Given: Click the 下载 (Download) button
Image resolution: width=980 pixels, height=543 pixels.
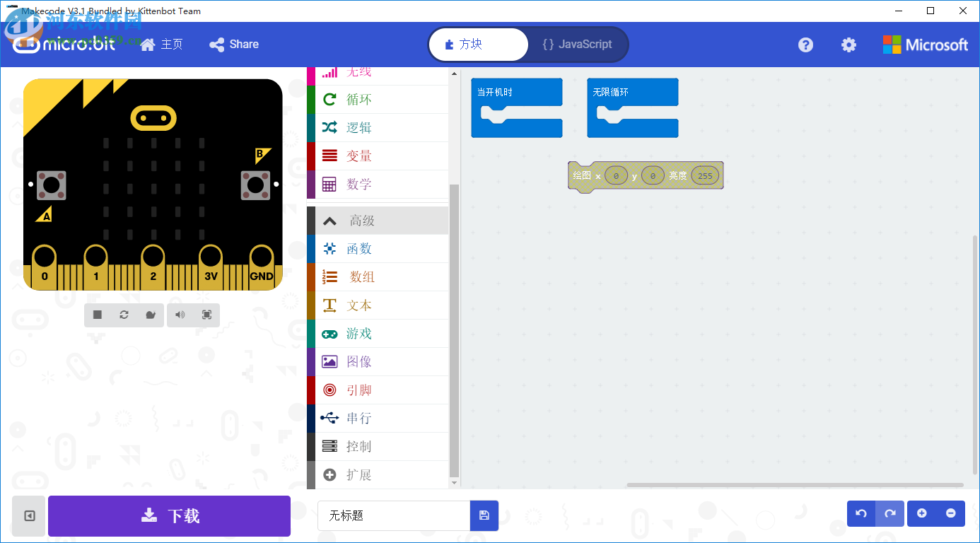Looking at the screenshot, I should point(169,516).
